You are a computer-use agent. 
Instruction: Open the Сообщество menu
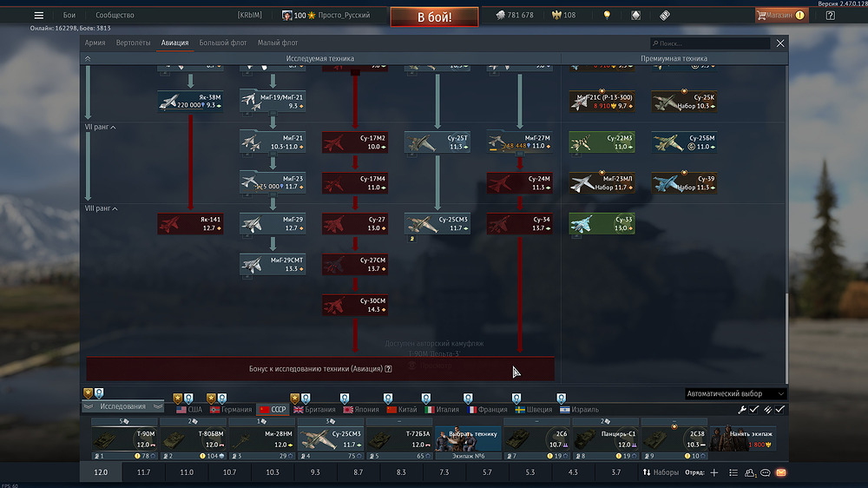tap(115, 16)
